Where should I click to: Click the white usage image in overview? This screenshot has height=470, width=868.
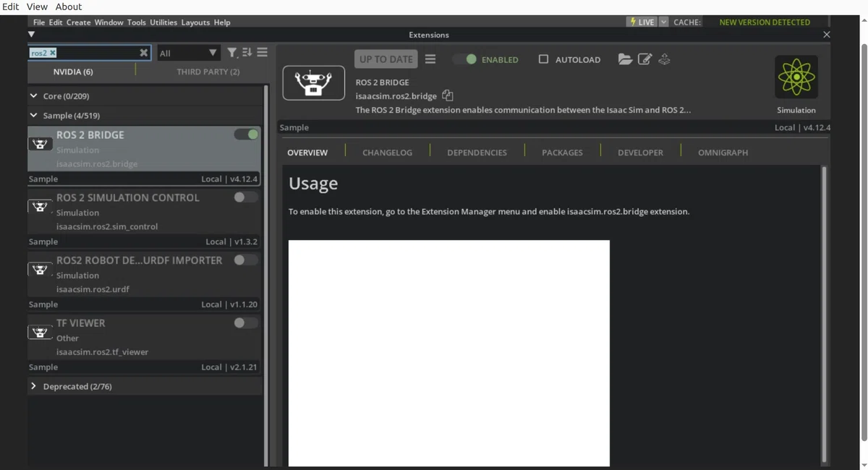coord(449,354)
